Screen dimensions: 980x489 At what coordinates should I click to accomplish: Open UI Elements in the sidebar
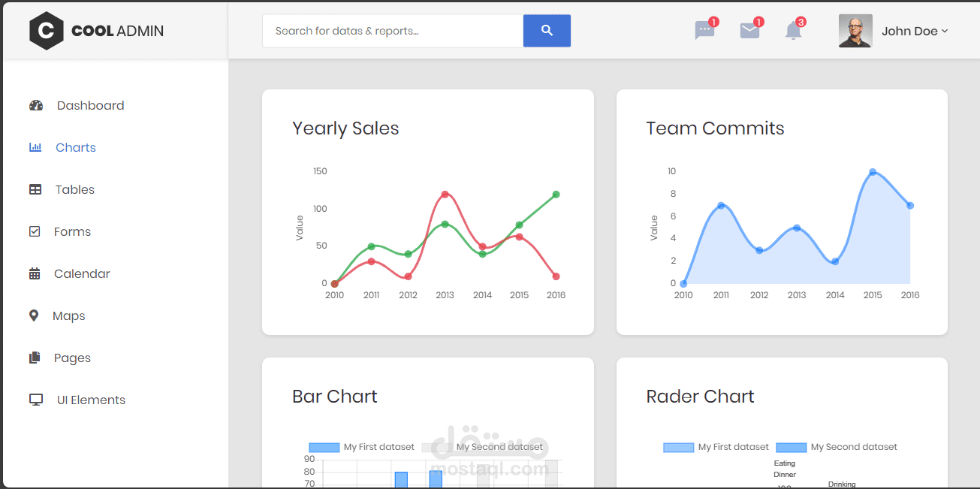pos(91,400)
